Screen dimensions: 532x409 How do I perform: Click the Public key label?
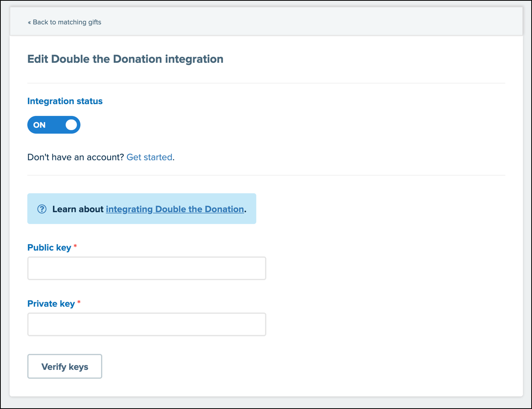click(49, 247)
